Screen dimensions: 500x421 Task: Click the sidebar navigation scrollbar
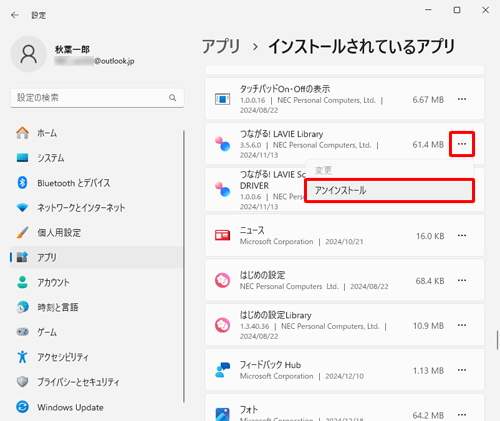[184, 267]
